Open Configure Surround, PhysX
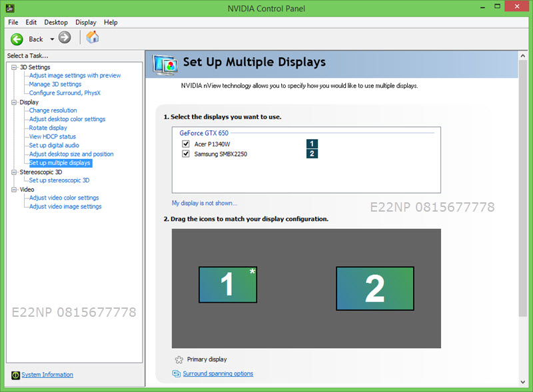The width and height of the screenshot is (533, 392). point(65,93)
